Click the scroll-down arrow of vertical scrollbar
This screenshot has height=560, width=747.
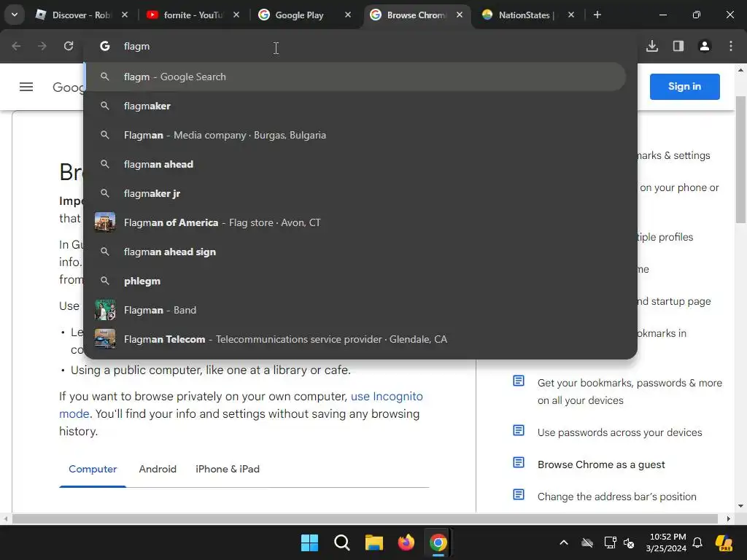(x=741, y=506)
